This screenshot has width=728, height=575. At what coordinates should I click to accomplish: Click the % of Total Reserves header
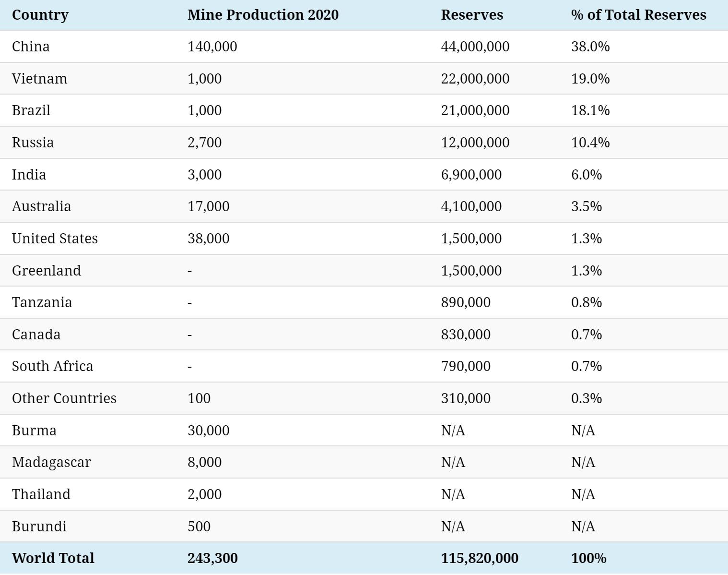(638, 15)
